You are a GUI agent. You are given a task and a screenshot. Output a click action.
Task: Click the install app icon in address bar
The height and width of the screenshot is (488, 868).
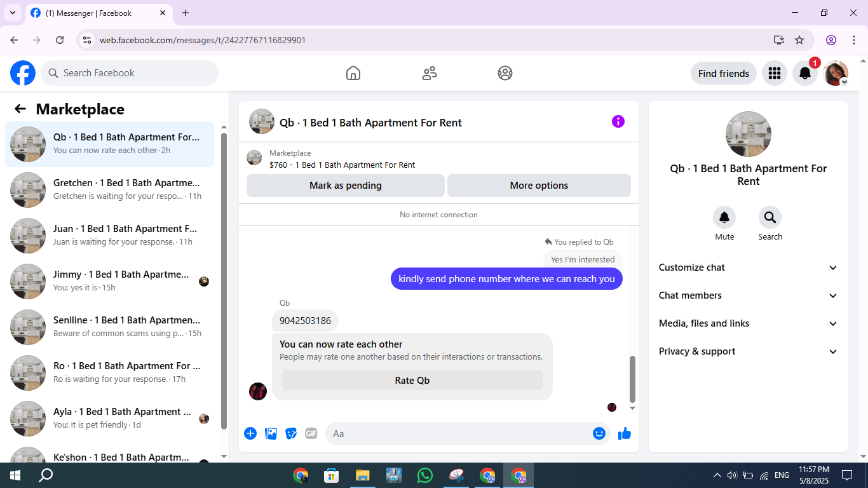pos(779,40)
